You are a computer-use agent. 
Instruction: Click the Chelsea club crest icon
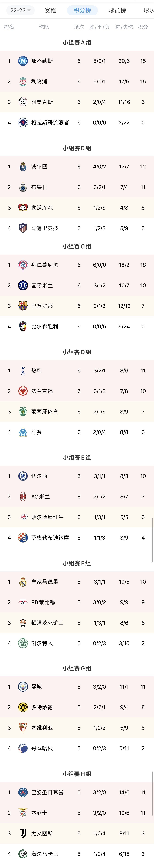coord(23,476)
